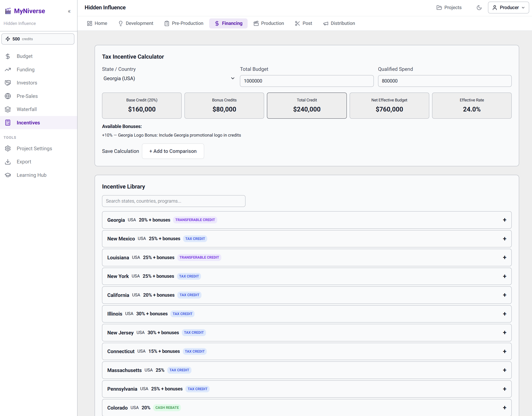Open Waterfall layers icon in sidebar
This screenshot has height=416, width=532.
[x=8, y=110]
